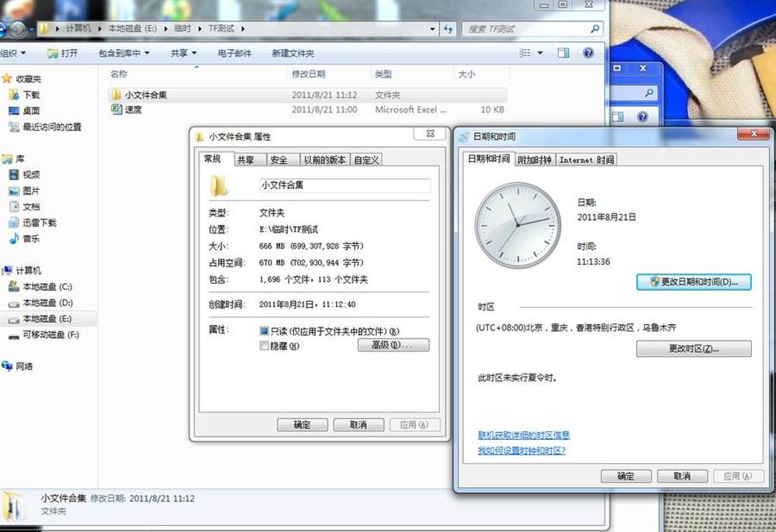Open the 速度 Excel file

[133, 110]
